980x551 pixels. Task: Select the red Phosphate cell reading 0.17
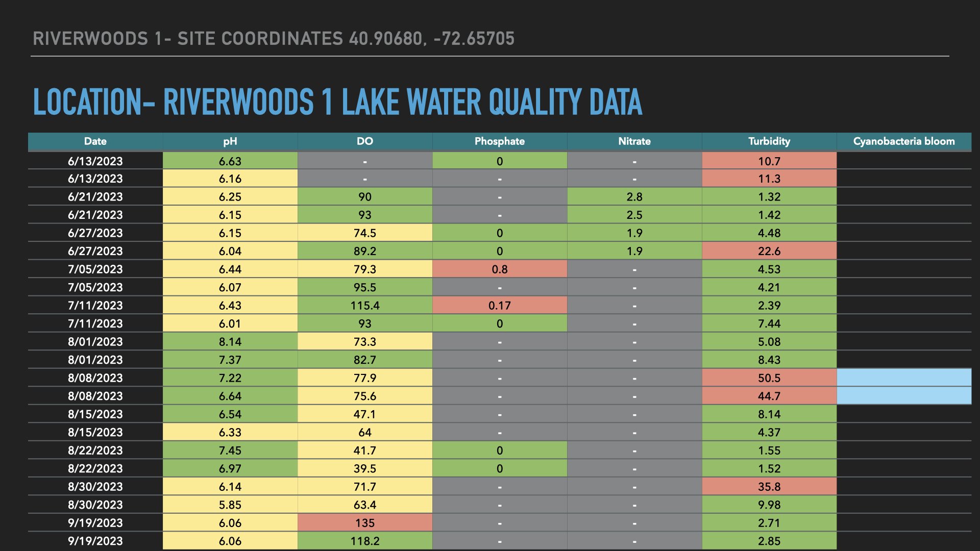[x=500, y=305]
